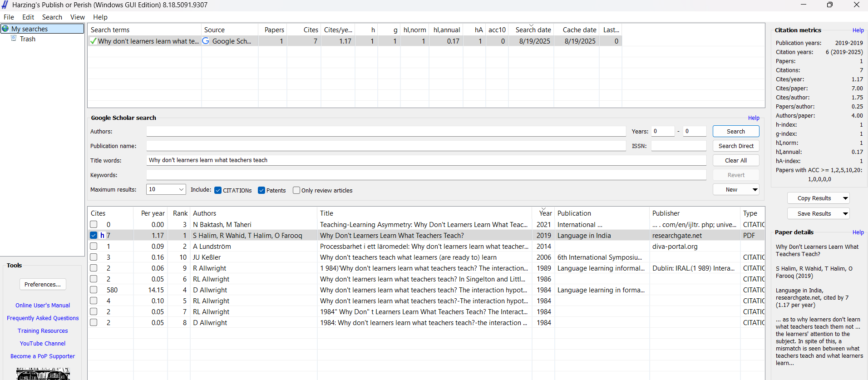The height and width of the screenshot is (380, 868).
Task: Toggle the CITATIONs include checkbox
Action: (x=218, y=190)
